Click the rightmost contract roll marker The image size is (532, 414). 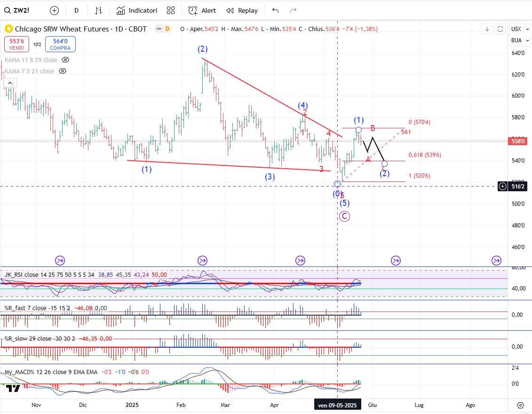click(497, 261)
